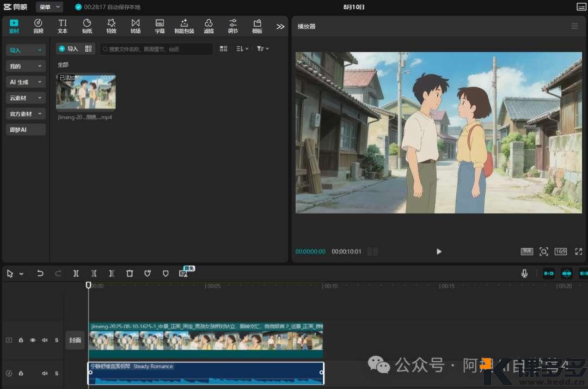The width and height of the screenshot is (588, 389).
Task: Click the undo arrow in timeline toolbar
Action: tap(40, 273)
